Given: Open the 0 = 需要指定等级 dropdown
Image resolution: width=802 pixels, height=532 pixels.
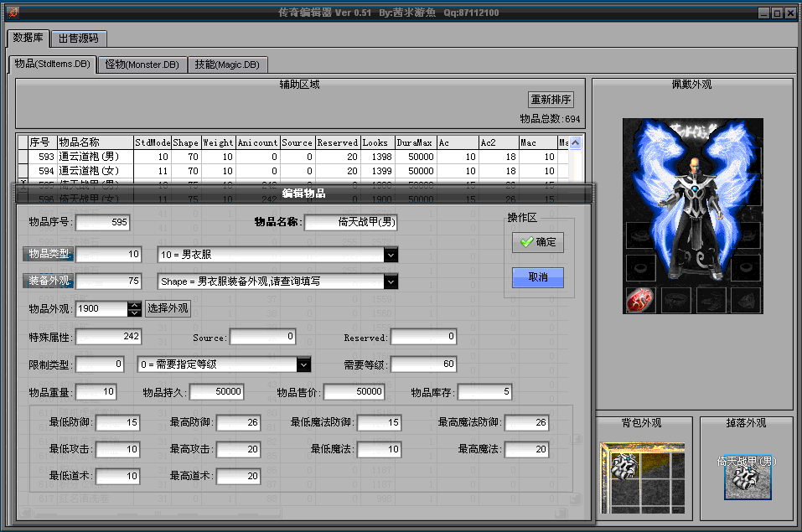Looking at the screenshot, I should (x=304, y=364).
